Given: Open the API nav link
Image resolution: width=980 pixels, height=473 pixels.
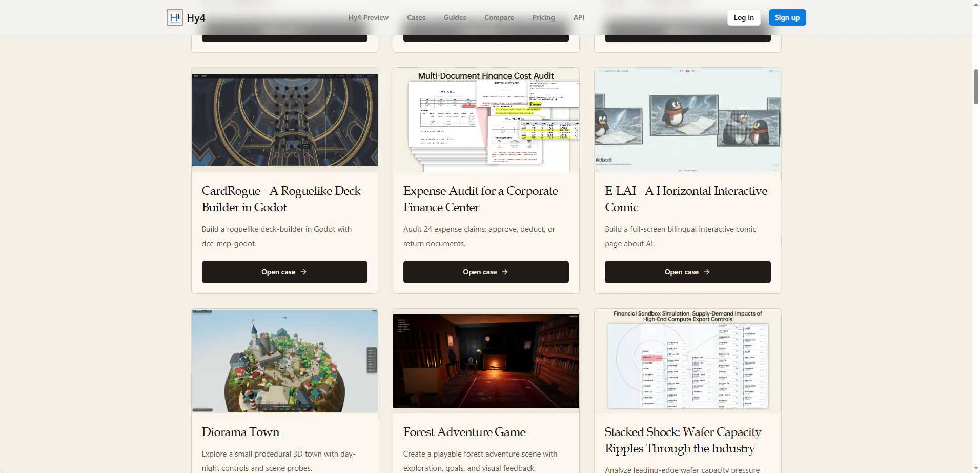Looking at the screenshot, I should (579, 17).
